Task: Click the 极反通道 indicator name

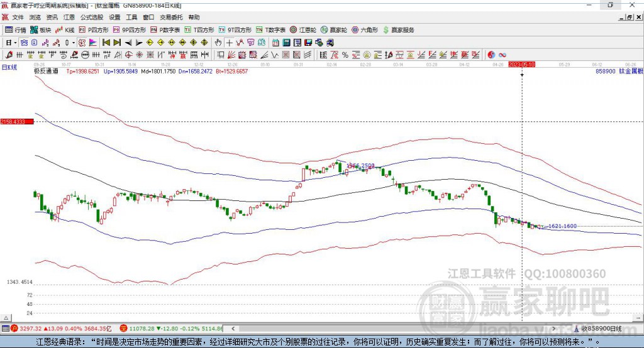Action: (x=46, y=71)
